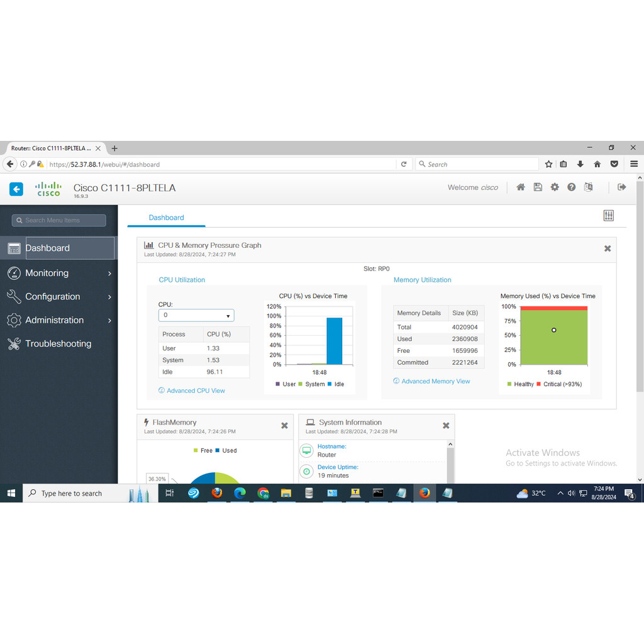The height and width of the screenshot is (644, 644).
Task: Open the Firefox hamburger menu
Action: [x=634, y=164]
